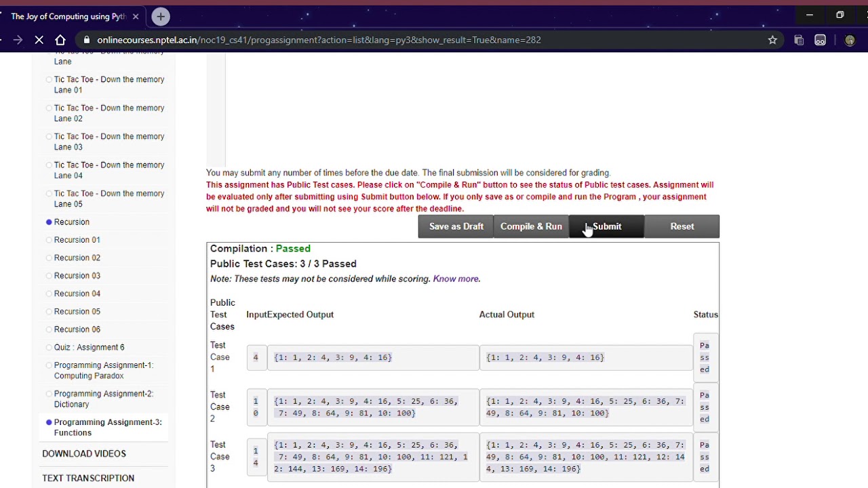
Task: Click Test Case 2 expected output cell
Action: 373,407
